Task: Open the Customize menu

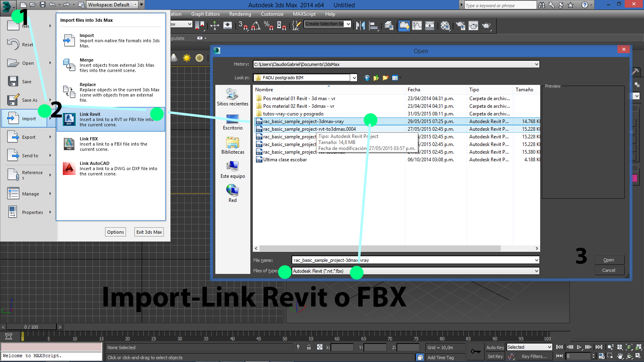Action: [x=272, y=14]
